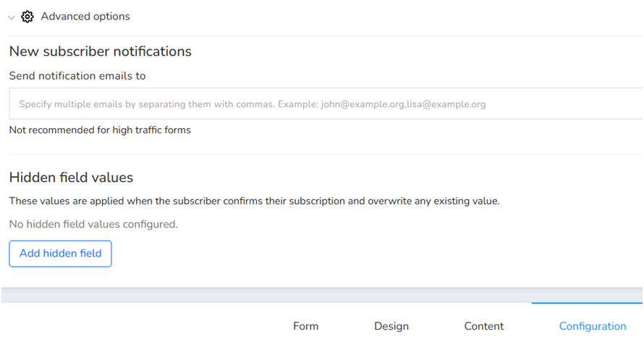Click the Send notification emails to label
The width and height of the screenshot is (644, 342).
[77, 76]
